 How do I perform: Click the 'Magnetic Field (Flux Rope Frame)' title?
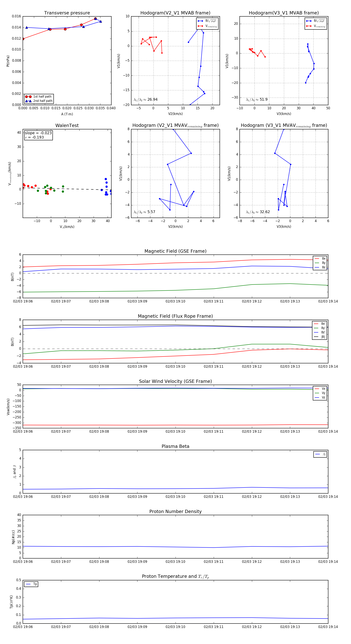coord(175,316)
